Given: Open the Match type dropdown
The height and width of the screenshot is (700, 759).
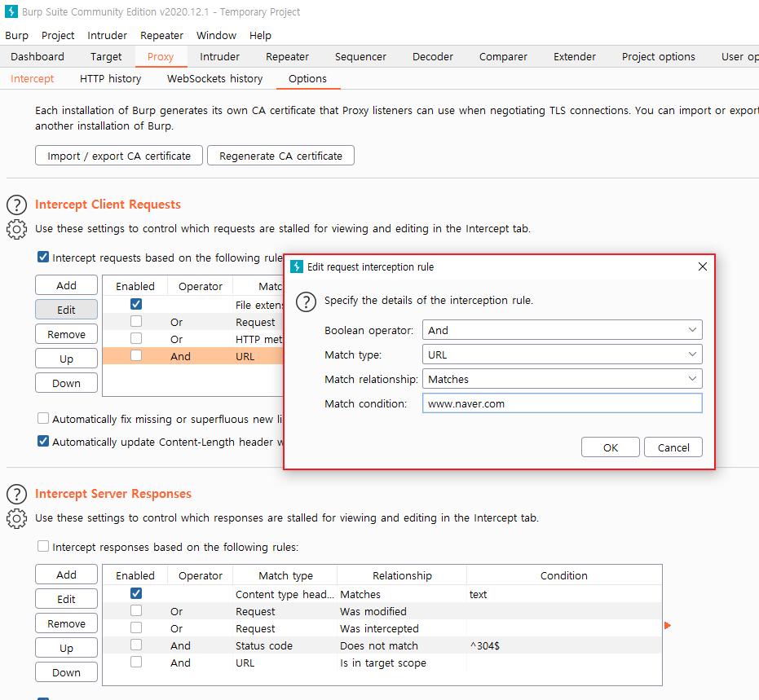Looking at the screenshot, I should pyautogui.click(x=562, y=354).
